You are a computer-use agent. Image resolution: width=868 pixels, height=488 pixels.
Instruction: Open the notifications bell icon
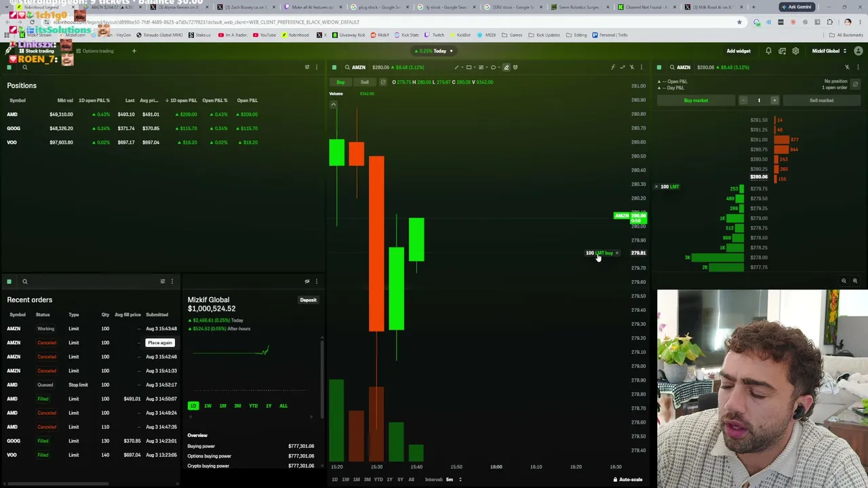[768, 51]
